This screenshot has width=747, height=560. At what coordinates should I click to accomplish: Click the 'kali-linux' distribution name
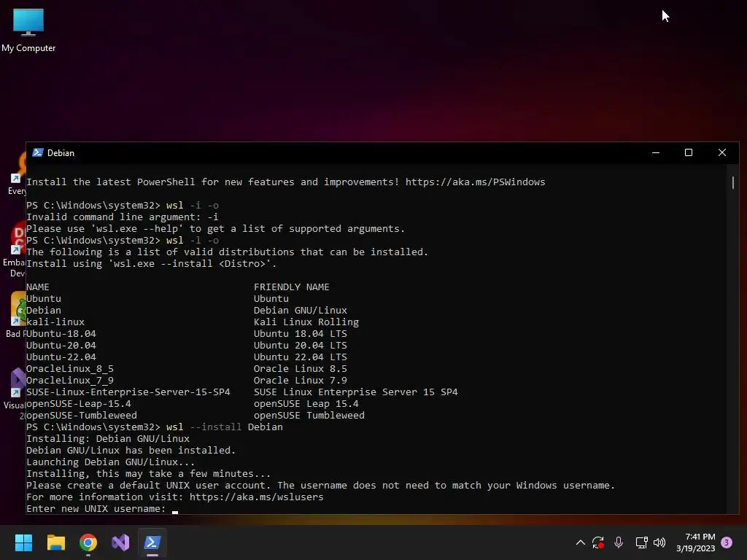(55, 322)
